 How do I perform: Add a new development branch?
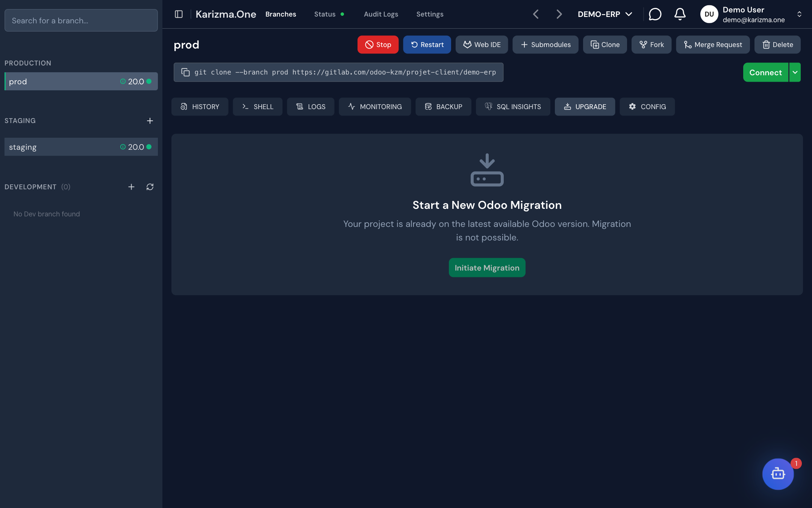(131, 187)
